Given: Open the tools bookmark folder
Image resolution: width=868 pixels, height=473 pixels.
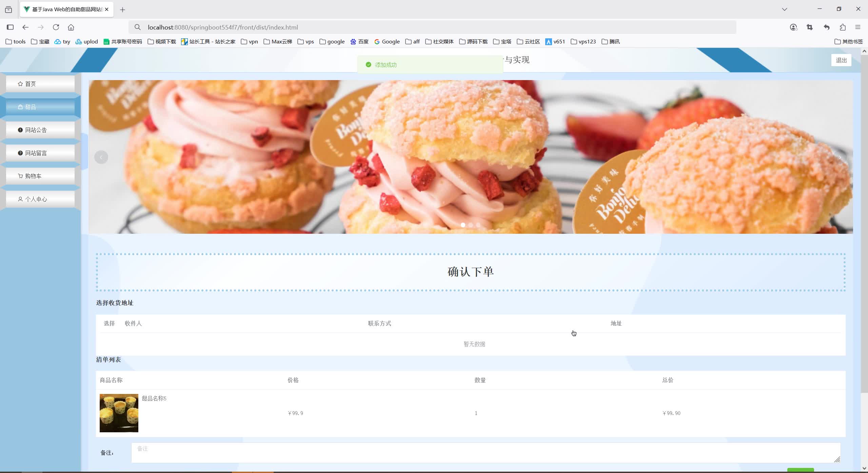Looking at the screenshot, I should 16,41.
